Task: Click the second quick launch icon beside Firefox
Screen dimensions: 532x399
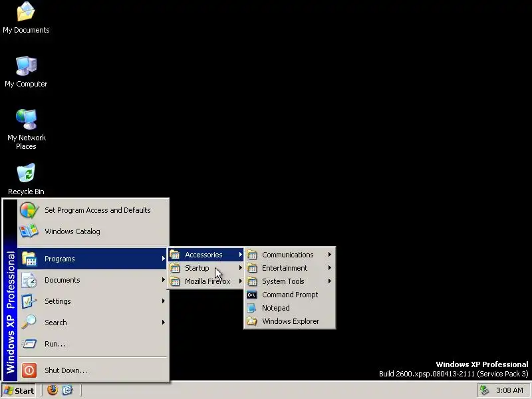Action: (x=67, y=390)
